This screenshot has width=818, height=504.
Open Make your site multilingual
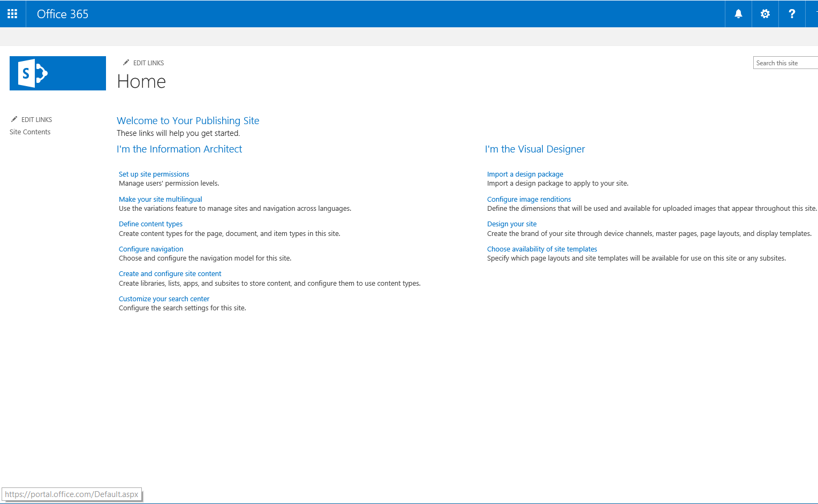tap(161, 200)
